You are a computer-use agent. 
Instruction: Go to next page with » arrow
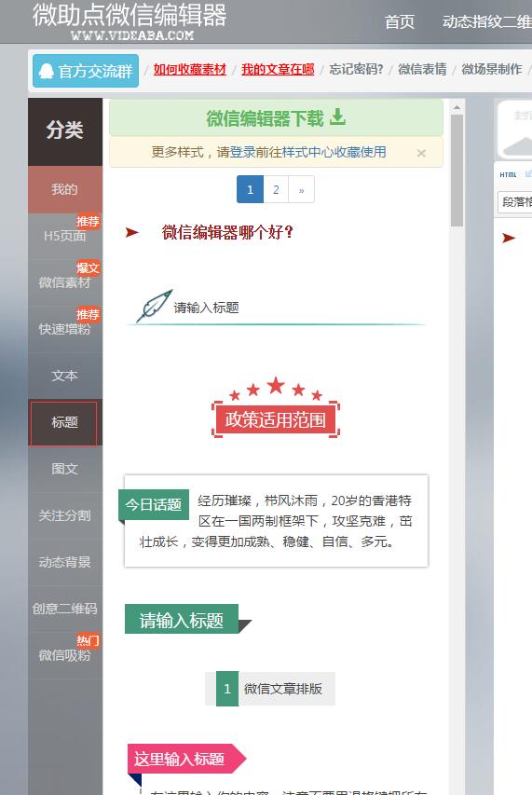pyautogui.click(x=302, y=189)
